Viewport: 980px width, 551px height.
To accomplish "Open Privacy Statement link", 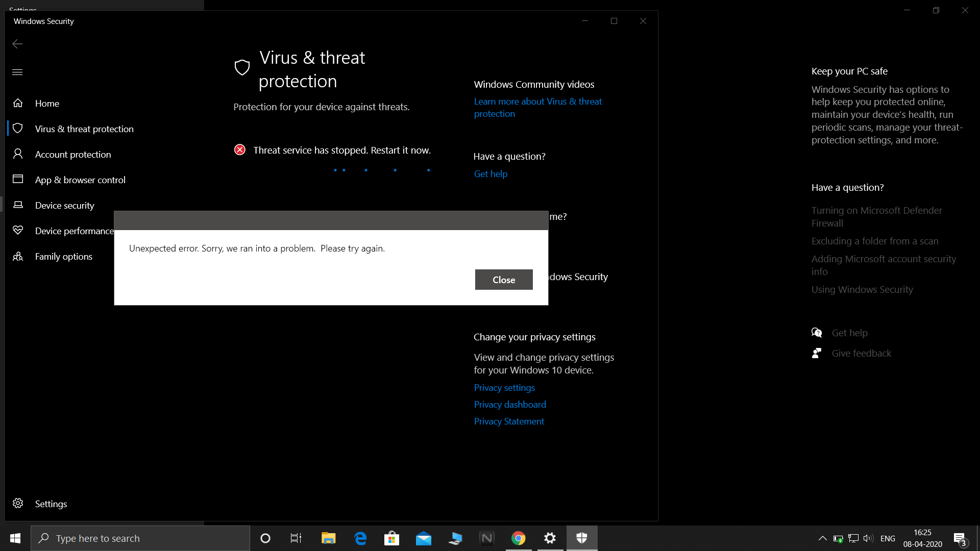I will pos(509,421).
